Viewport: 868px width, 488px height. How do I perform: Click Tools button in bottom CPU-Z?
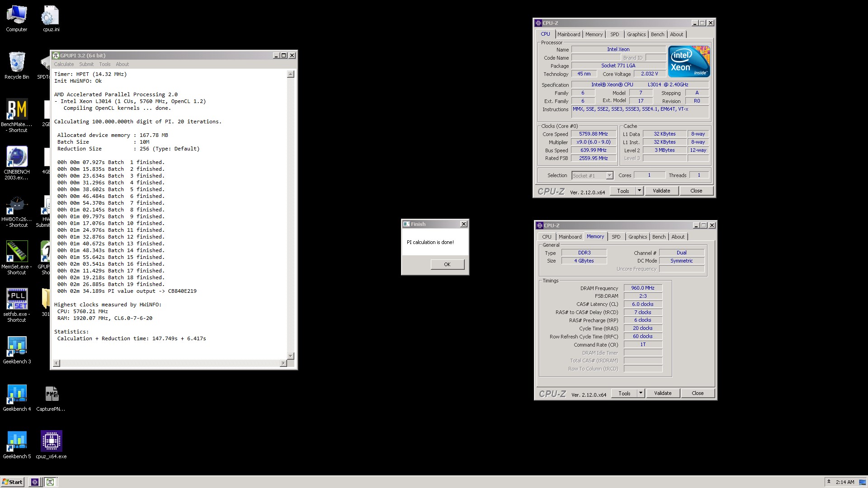[x=624, y=394]
